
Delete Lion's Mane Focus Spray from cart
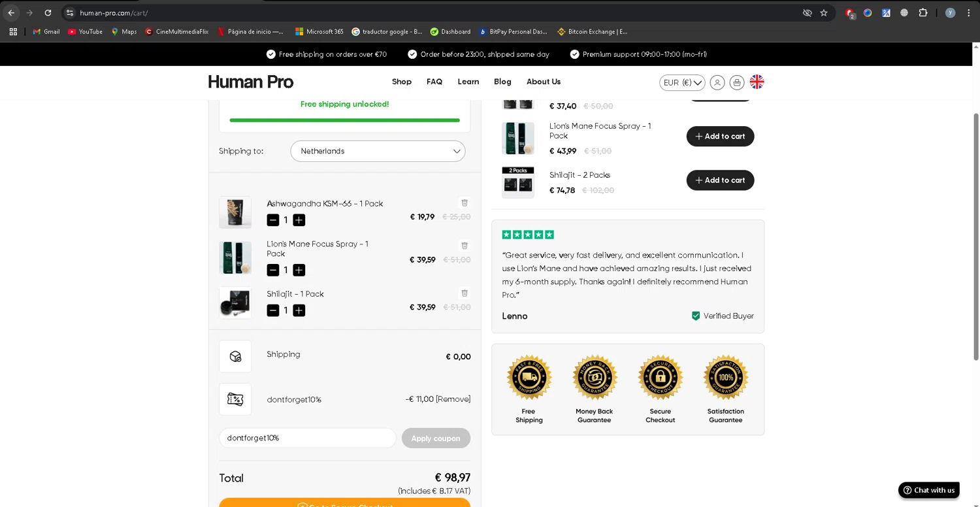click(x=465, y=245)
